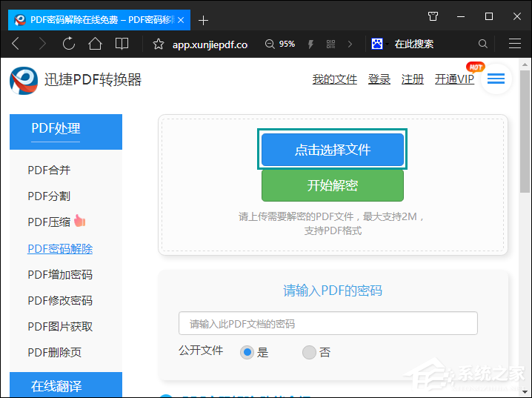532x398 pixels.
Task: Close the PDF密码解除 tab
Action: [181, 20]
